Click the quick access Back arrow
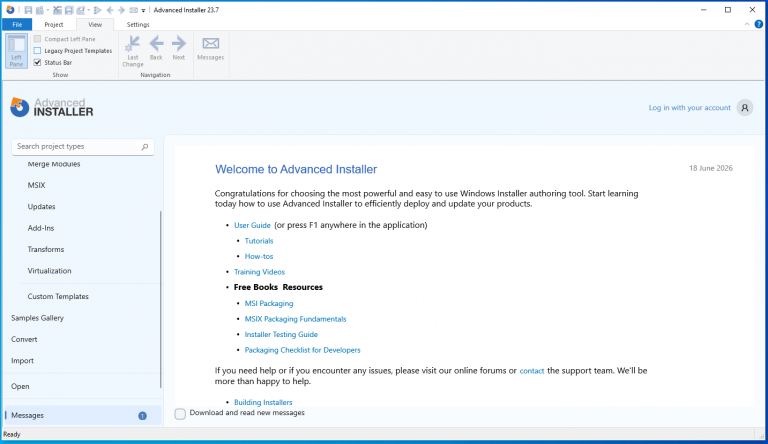768x444 pixels. pos(110,10)
